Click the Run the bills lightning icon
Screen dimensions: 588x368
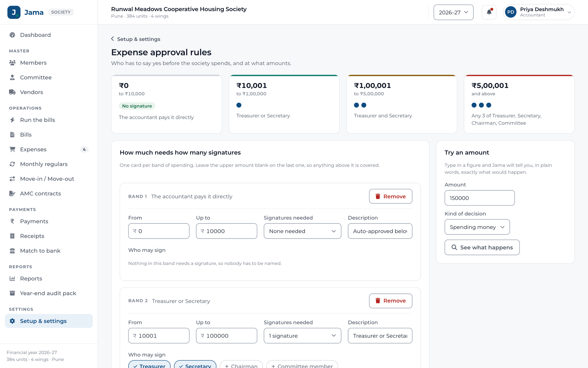coord(12,120)
